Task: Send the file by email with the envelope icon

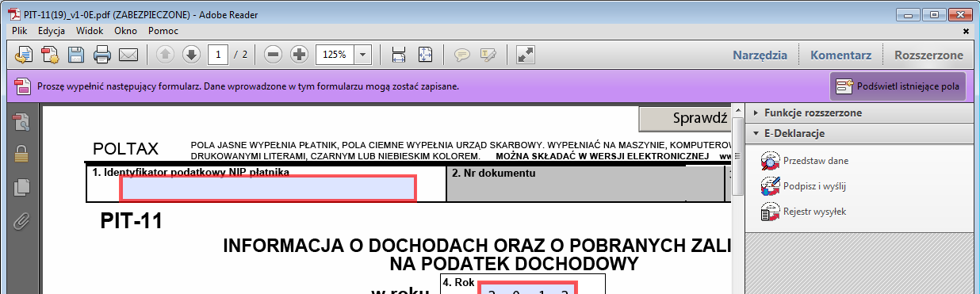Action: pyautogui.click(x=128, y=55)
